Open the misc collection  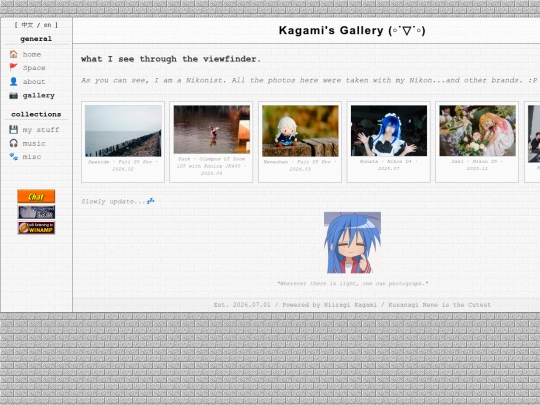32,157
